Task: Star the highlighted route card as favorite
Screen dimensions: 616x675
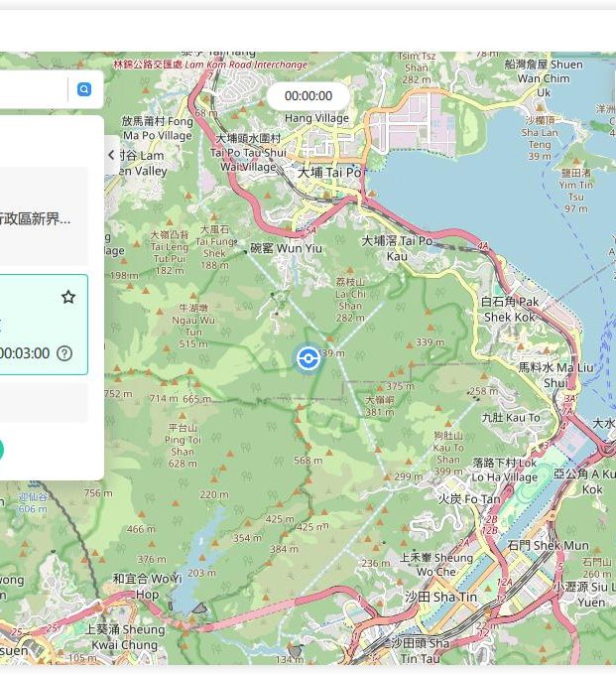Action: coord(68,297)
